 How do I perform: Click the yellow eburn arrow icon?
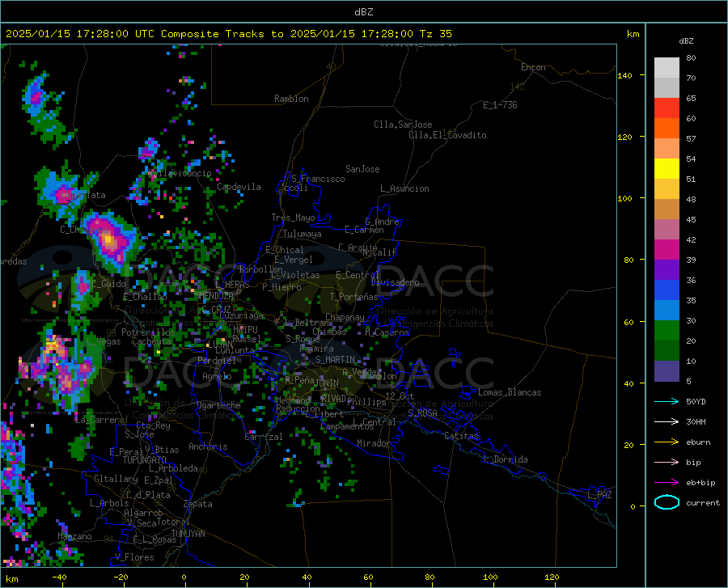point(667,442)
